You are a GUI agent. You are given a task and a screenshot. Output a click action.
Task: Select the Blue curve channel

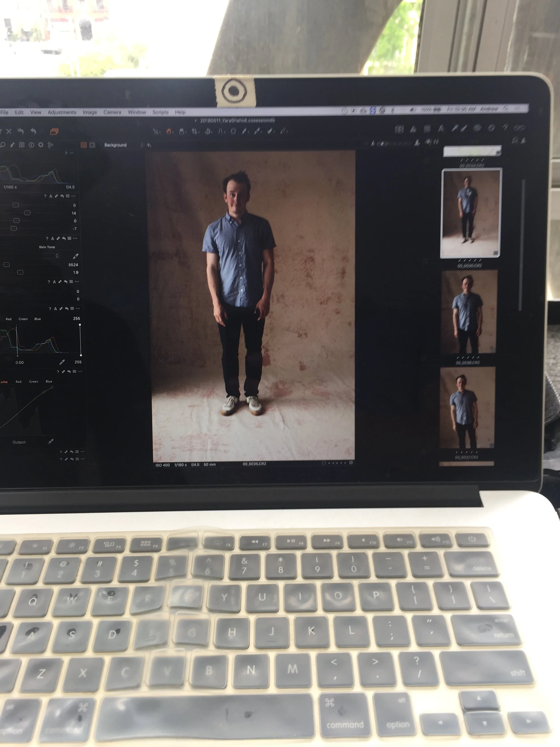[49, 382]
